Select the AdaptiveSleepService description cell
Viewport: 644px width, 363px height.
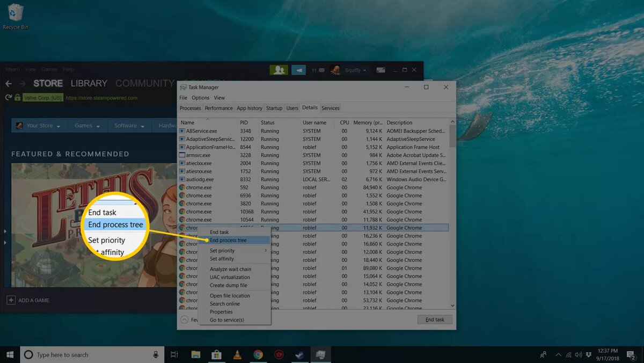[411, 139]
